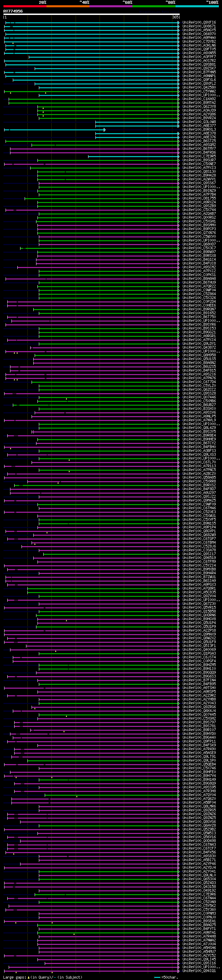Click the cyan ~100% identity legend segment
The image size is (222, 980).
pyautogui.click(x=197, y=6)
